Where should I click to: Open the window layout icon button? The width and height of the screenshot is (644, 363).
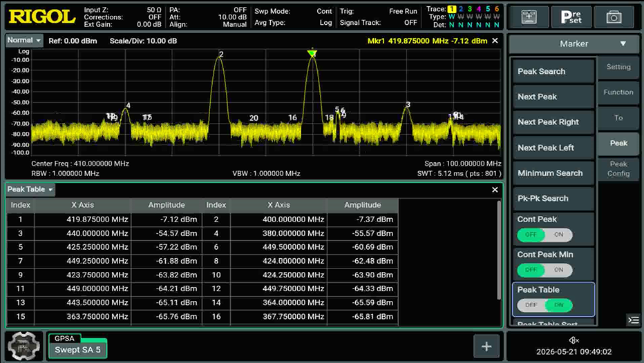click(529, 17)
